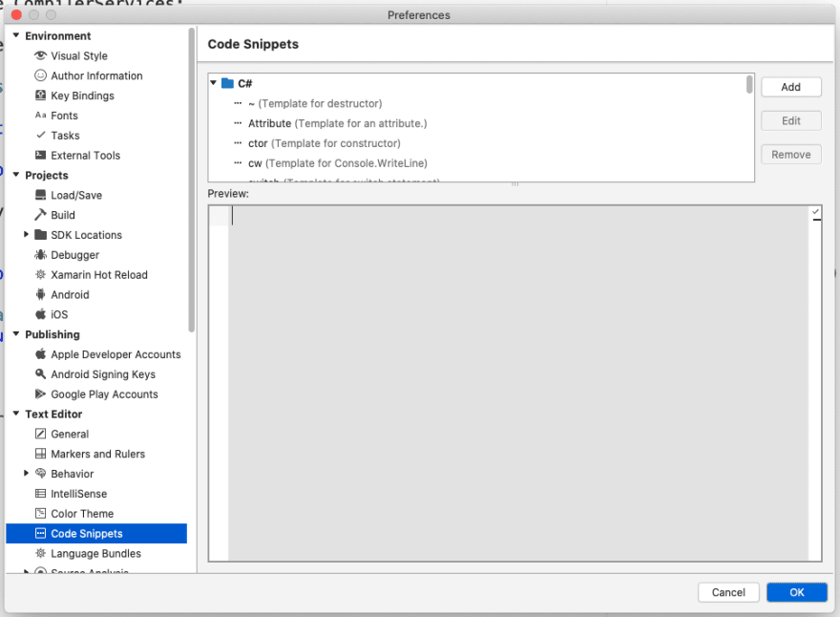Click the Visual Style eye icon

[x=40, y=55]
